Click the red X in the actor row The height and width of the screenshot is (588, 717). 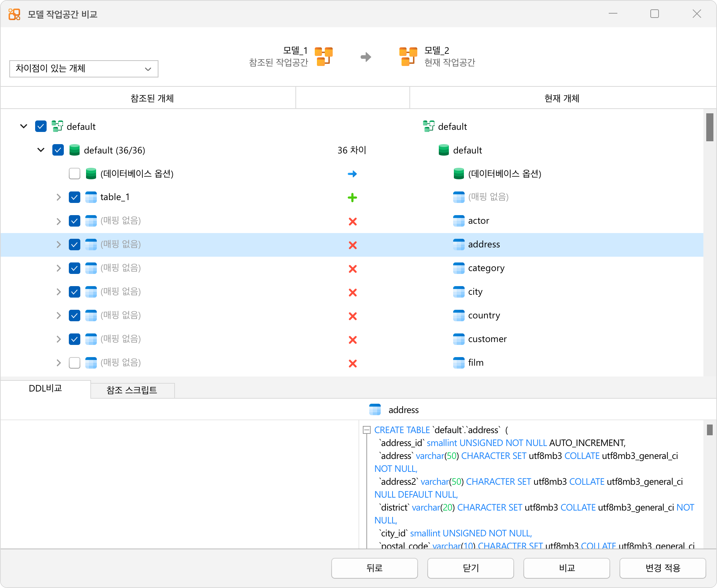pos(353,221)
